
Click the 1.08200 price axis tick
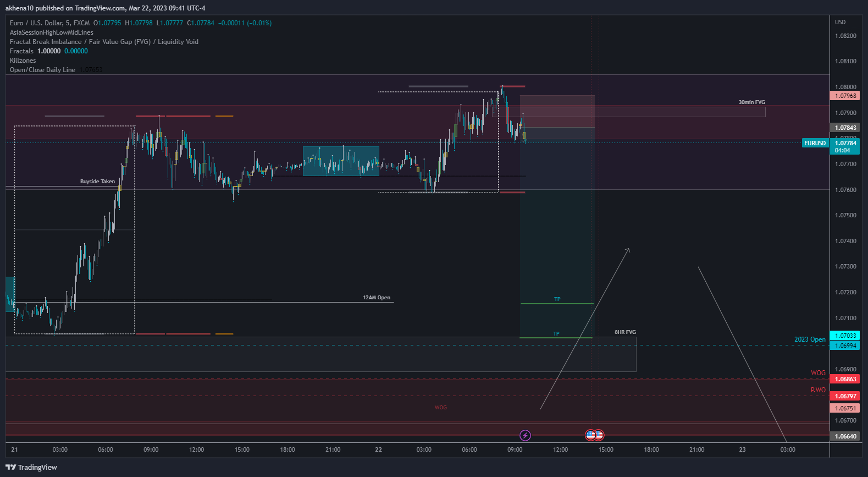845,36
